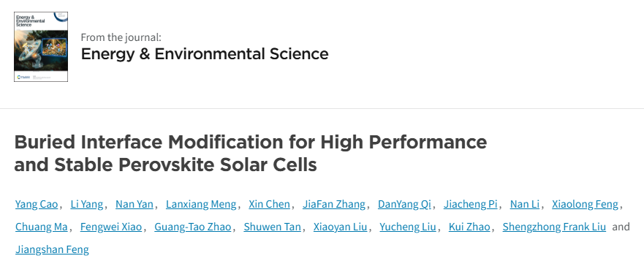
Task: Open Guang-Tao Zhao author link
Action: coord(193,227)
